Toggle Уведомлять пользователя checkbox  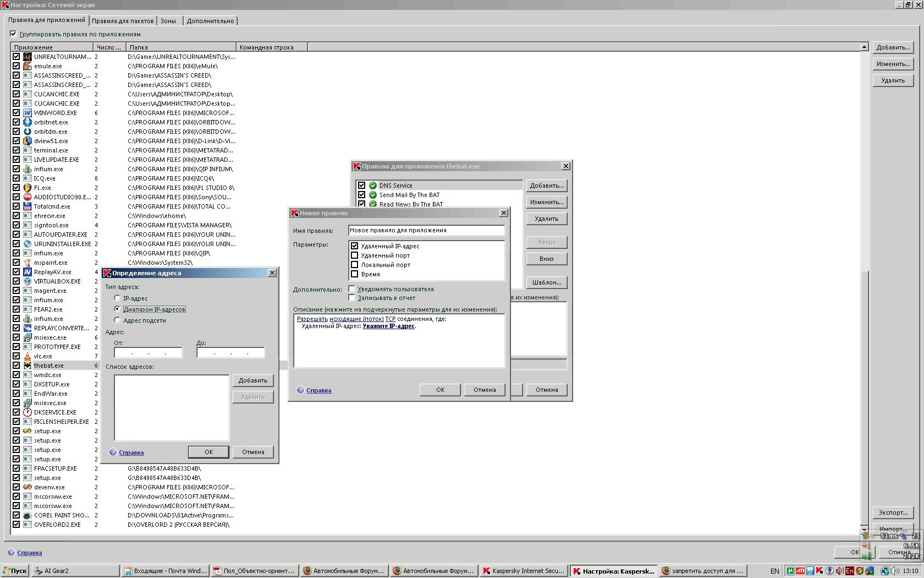click(x=352, y=289)
